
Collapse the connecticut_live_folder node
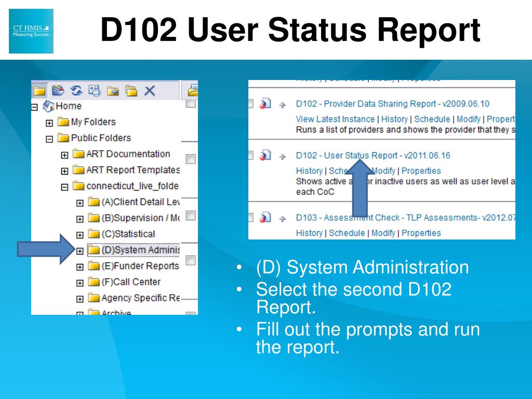[x=64, y=187]
